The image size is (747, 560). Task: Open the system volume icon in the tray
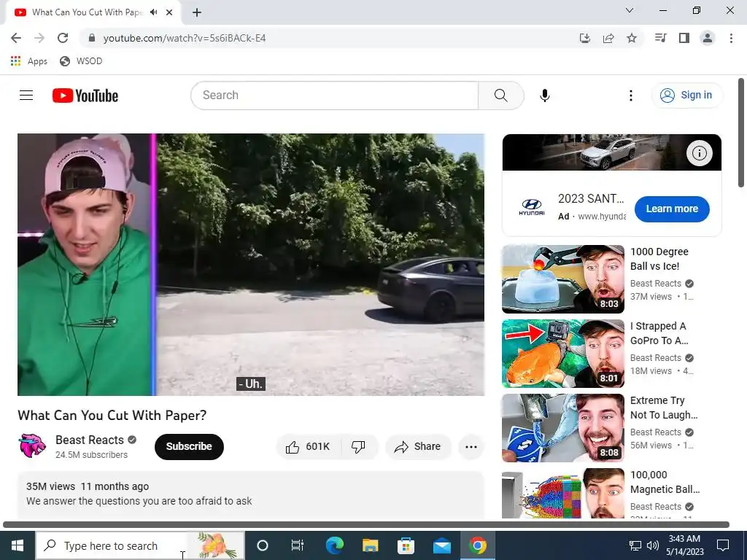[x=653, y=545]
